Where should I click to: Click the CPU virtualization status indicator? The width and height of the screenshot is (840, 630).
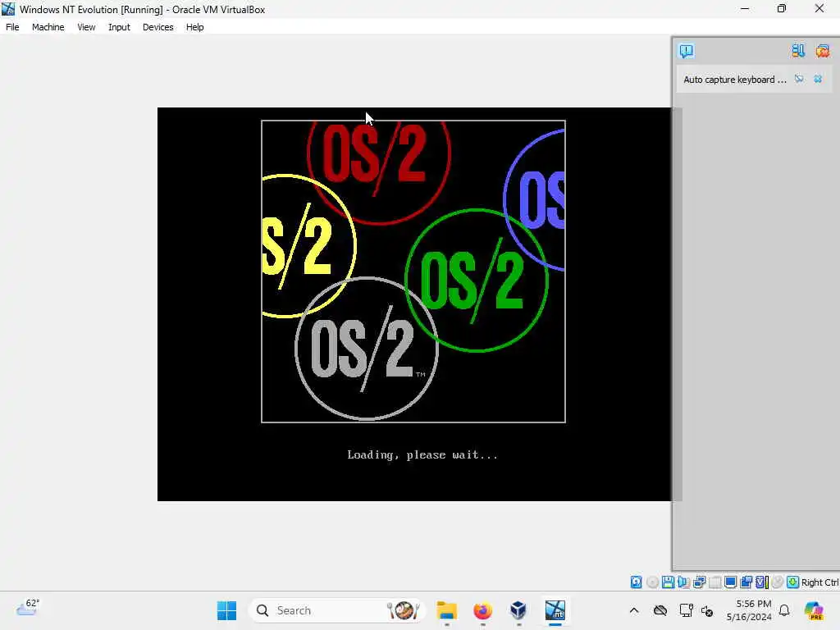point(762,582)
